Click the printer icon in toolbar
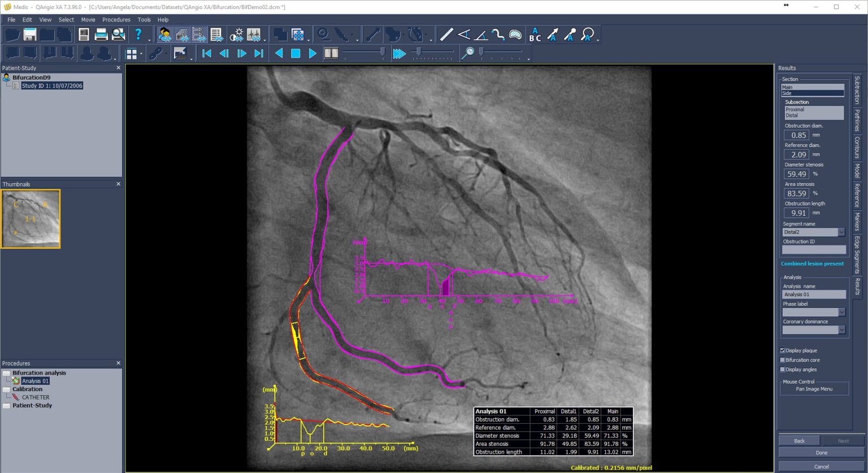Image resolution: width=868 pixels, height=473 pixels. pos(101,35)
